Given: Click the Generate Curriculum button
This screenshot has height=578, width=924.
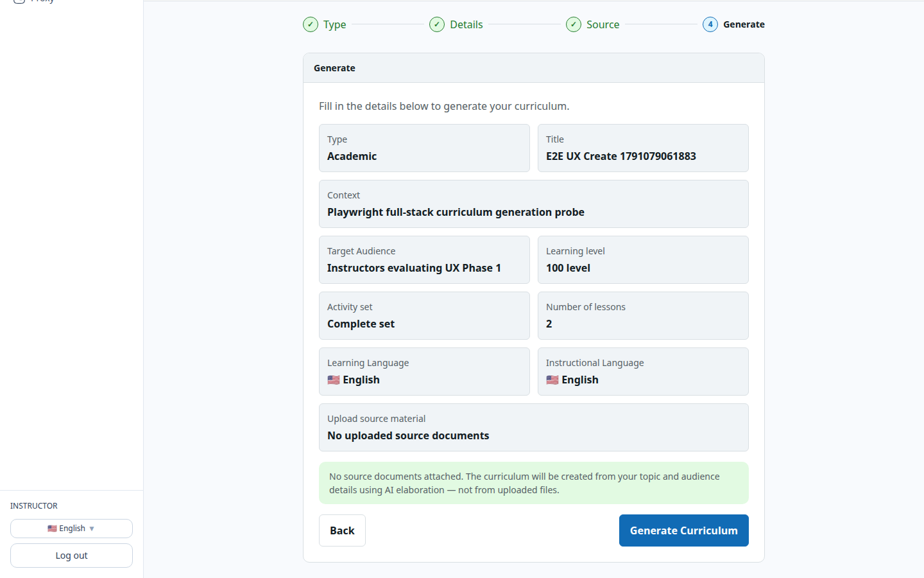Looking at the screenshot, I should [684, 530].
